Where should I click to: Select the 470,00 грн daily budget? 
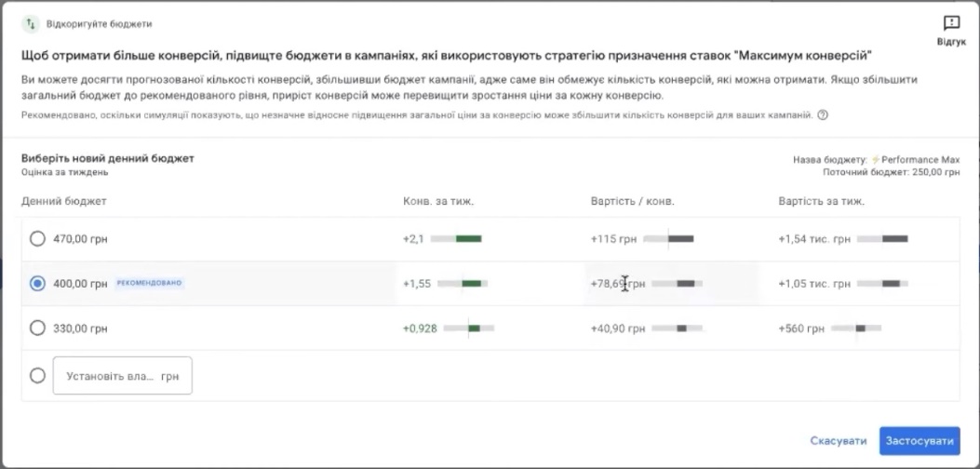click(37, 239)
